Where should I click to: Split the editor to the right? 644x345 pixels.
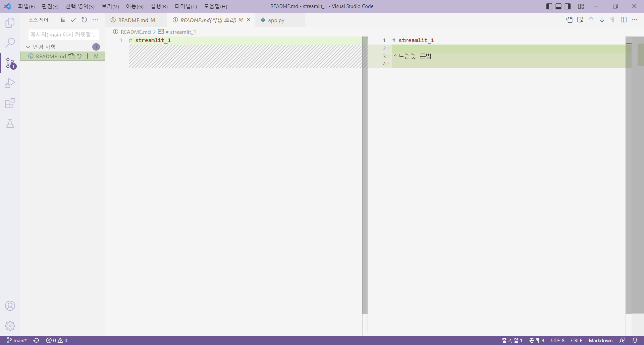pyautogui.click(x=624, y=20)
